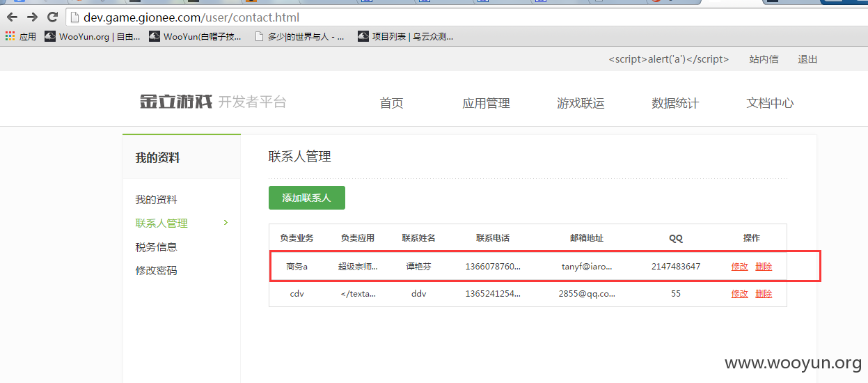Viewport: 868px width, 383px height.
Task: Click the 我的资料 sidebar heading
Action: click(157, 158)
